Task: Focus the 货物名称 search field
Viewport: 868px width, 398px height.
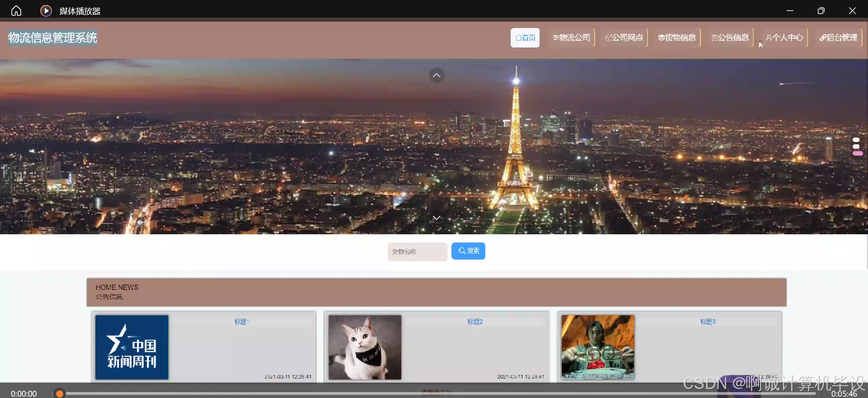Action: tap(417, 251)
